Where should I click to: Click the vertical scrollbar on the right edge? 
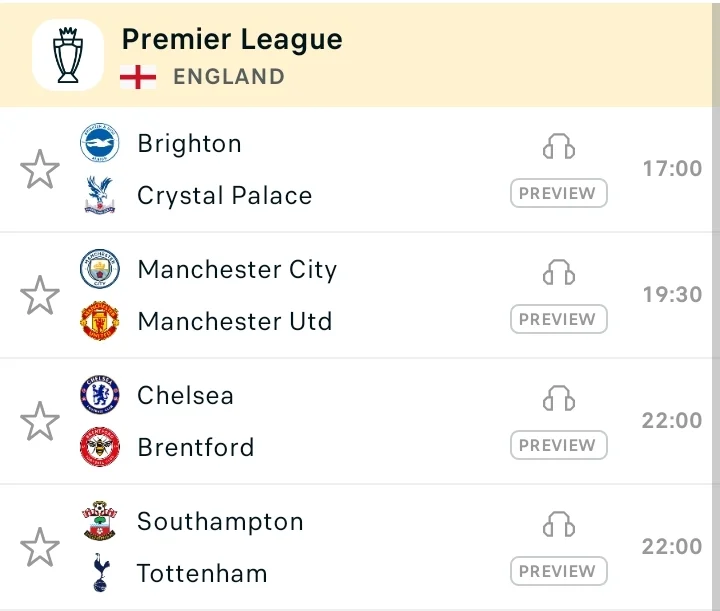pyautogui.click(x=716, y=305)
